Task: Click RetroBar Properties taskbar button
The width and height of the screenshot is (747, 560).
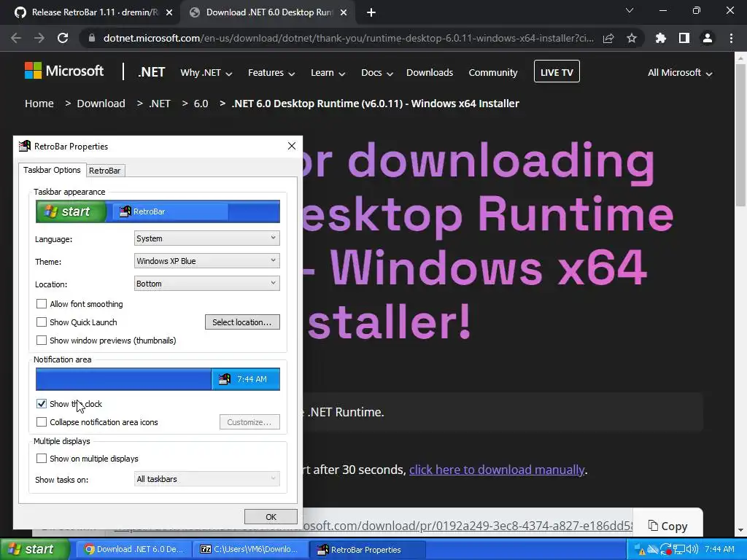Action: tap(366, 550)
